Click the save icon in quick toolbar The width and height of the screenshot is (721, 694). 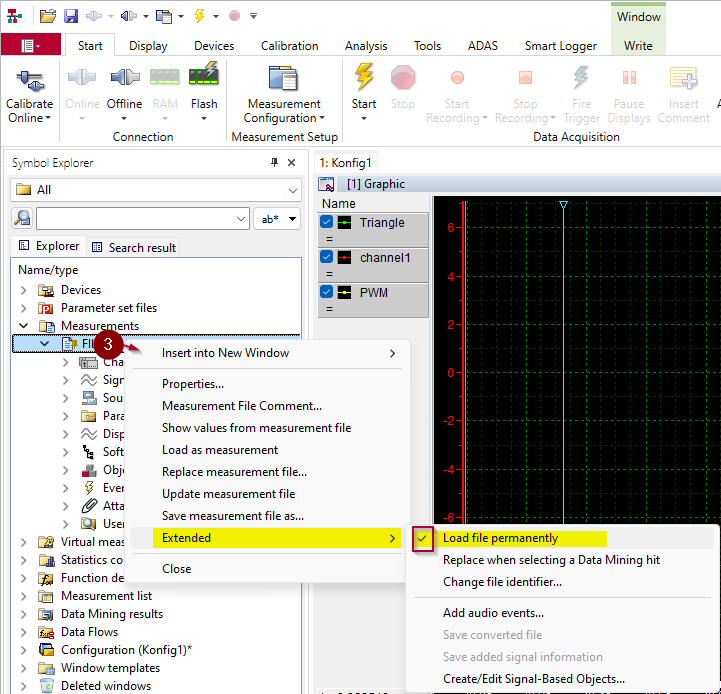[71, 16]
